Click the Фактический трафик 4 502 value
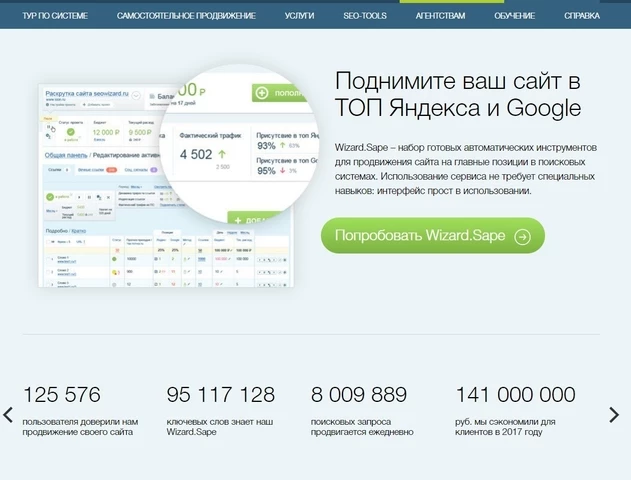631x480 pixels. [196, 155]
